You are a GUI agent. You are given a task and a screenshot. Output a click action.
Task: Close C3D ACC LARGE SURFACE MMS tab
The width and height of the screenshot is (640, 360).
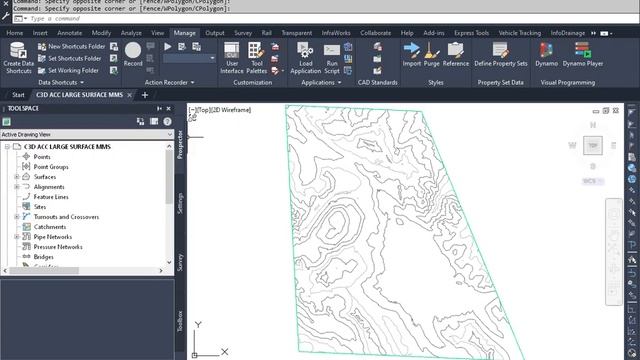click(129, 95)
